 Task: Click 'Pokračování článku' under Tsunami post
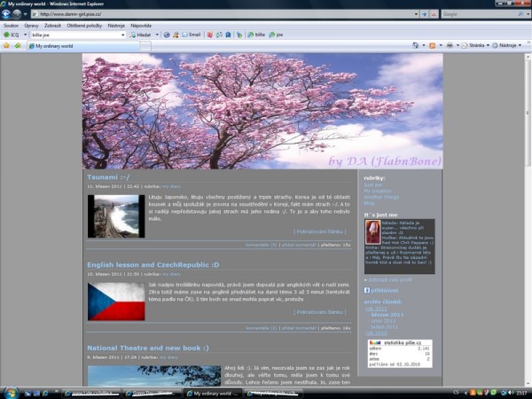pos(319,231)
